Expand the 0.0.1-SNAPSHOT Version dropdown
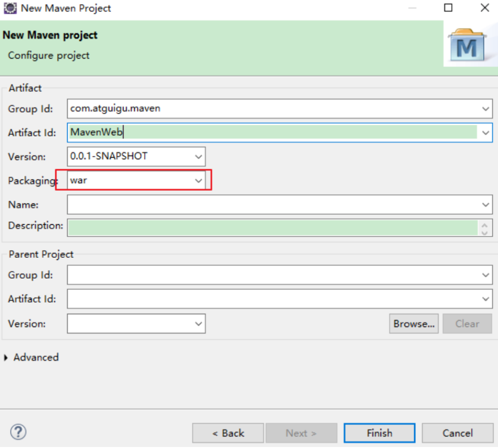 [199, 156]
